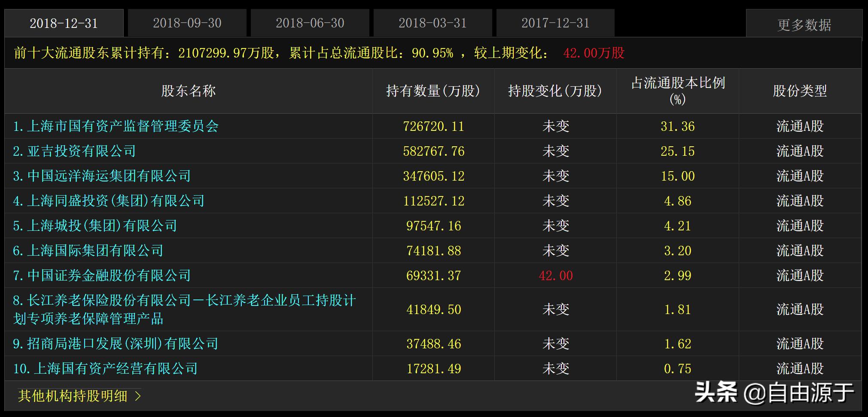Click 流通A股 in the 上海市国有资产监督管理委员会 row
Viewport: 868px width, 417px height.
point(800,126)
